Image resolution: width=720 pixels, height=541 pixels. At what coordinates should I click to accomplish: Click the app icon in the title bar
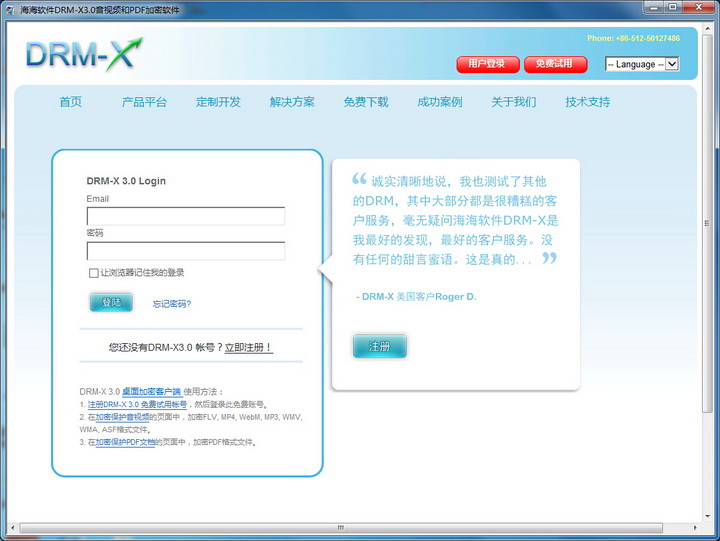tap(11, 10)
